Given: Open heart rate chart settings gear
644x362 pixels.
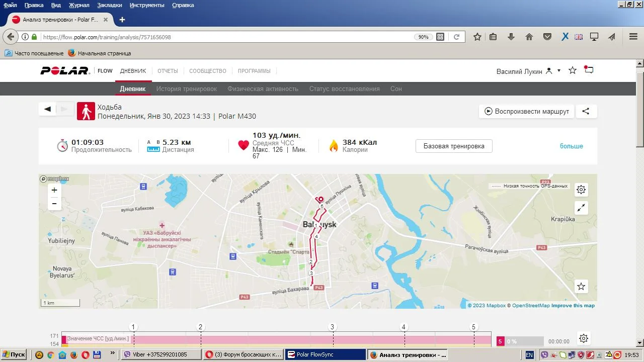Looking at the screenshot, I should point(583,338).
